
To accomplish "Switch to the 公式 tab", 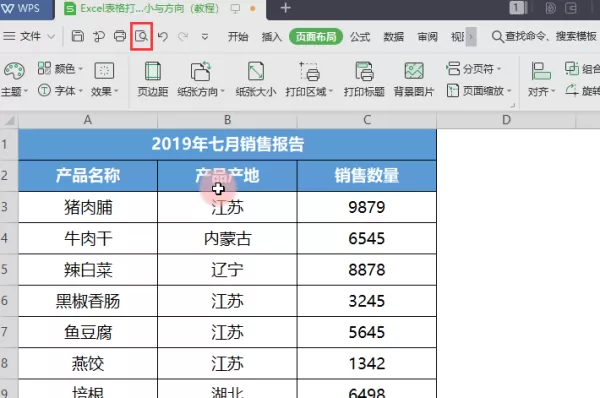I will tap(360, 37).
